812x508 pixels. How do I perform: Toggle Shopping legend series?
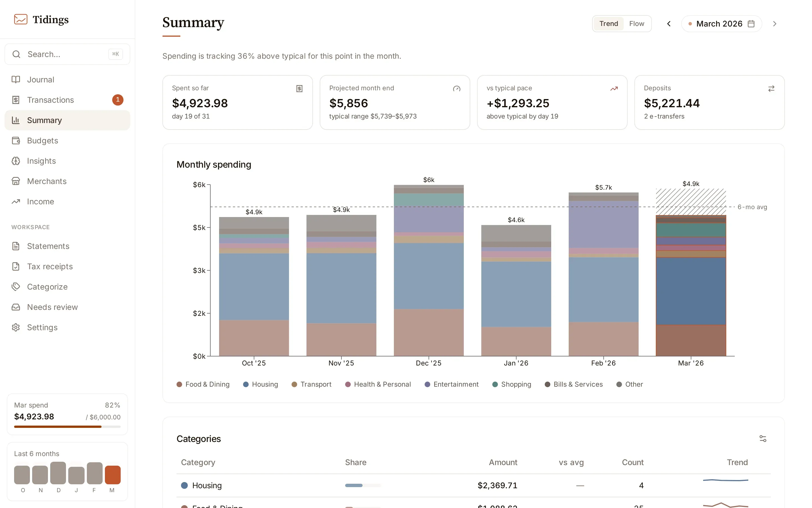[511, 384]
